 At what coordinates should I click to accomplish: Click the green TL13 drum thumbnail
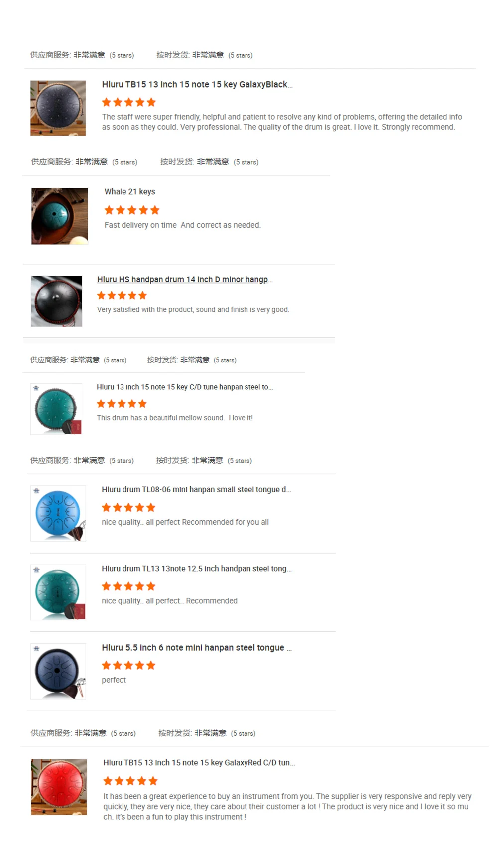(58, 592)
